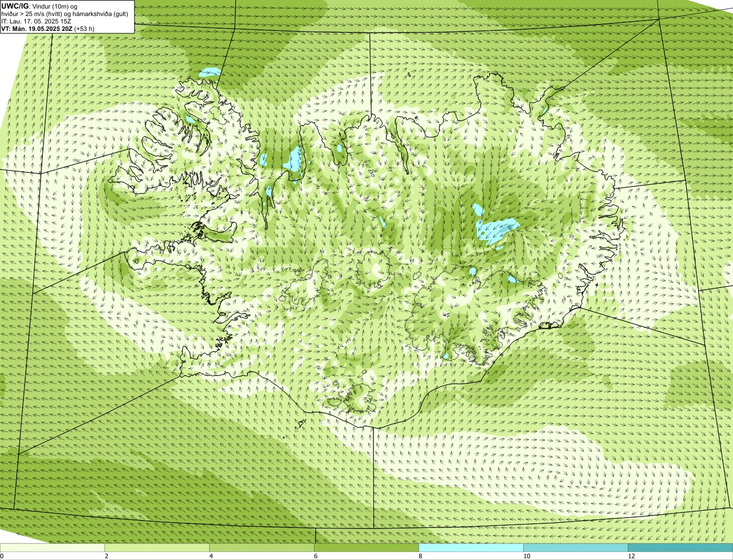
Task: Click the legend scale label "6"
Action: tap(316, 556)
